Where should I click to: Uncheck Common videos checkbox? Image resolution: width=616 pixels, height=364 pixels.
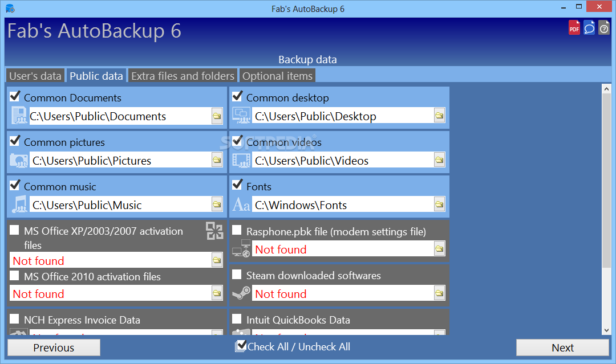pyautogui.click(x=237, y=141)
